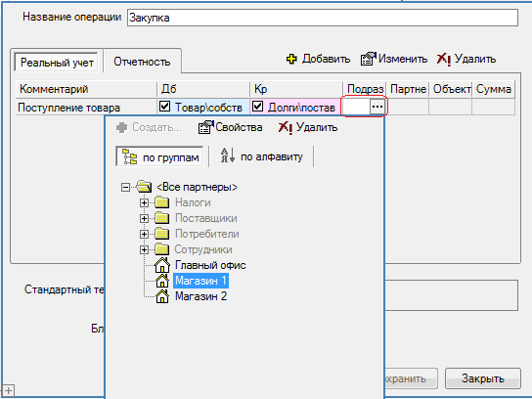The image size is (532, 399).
Task: Toggle the Товар\собств debit checkbox
Action: click(164, 107)
